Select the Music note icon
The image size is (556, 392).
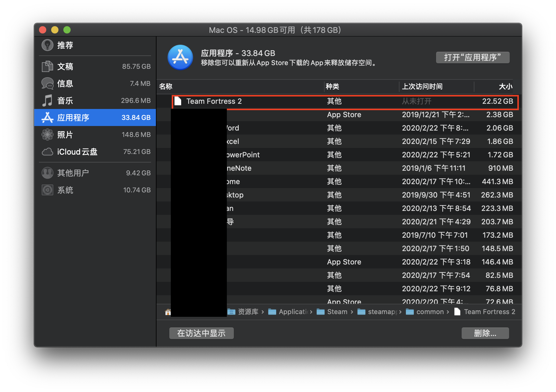pyautogui.click(x=47, y=100)
